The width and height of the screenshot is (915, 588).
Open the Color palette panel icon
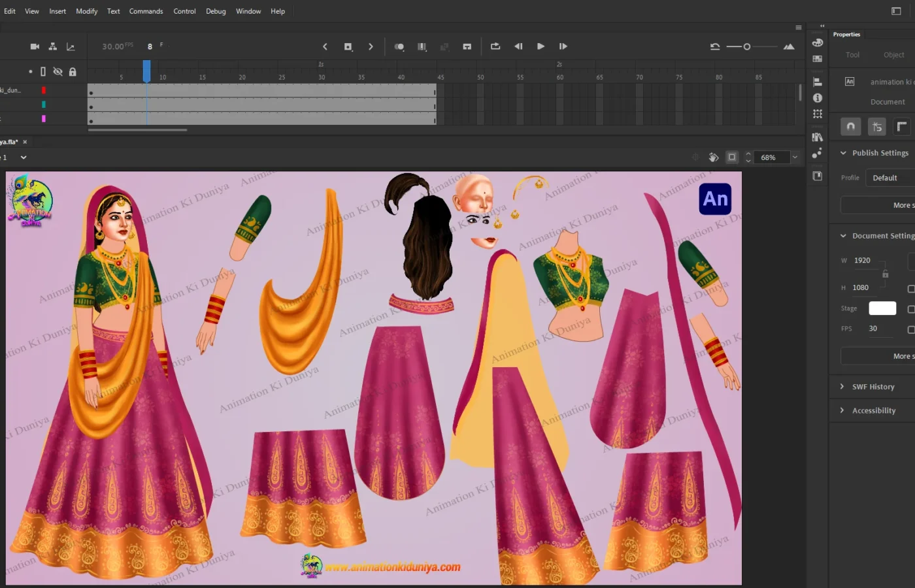[818, 42]
